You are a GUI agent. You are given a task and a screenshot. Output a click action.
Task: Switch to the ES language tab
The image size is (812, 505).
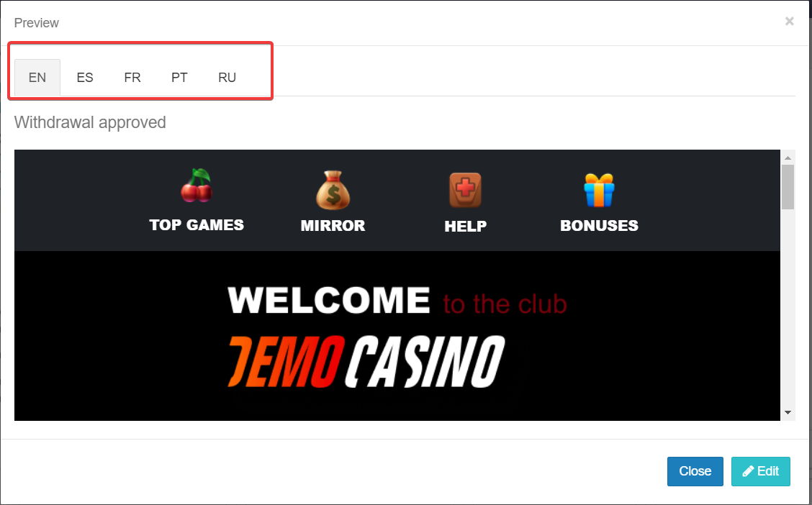pos(85,78)
